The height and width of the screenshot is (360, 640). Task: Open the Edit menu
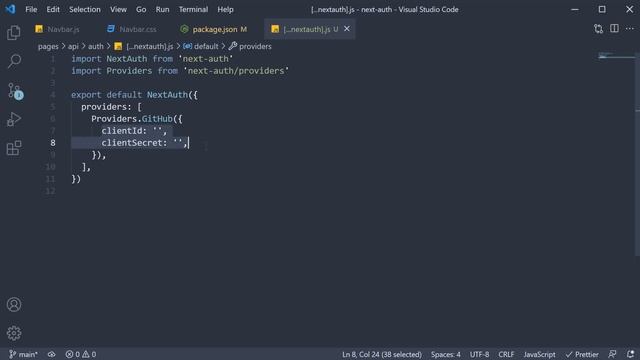click(x=53, y=9)
